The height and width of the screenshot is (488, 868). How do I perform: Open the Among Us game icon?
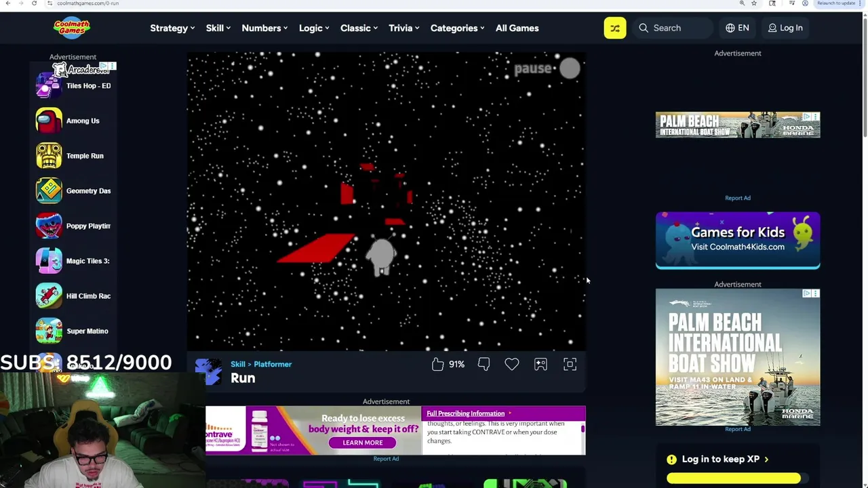click(49, 121)
